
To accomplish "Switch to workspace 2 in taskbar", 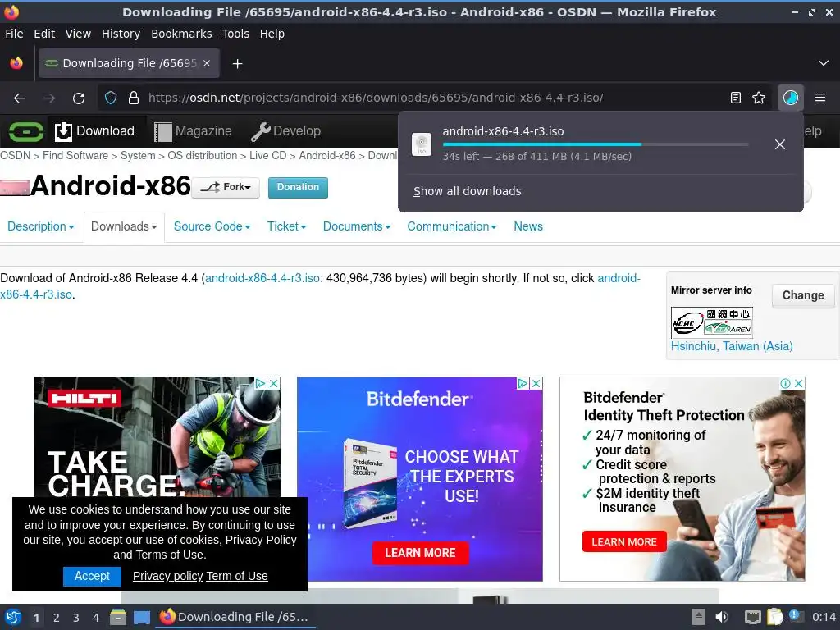I will [57, 618].
